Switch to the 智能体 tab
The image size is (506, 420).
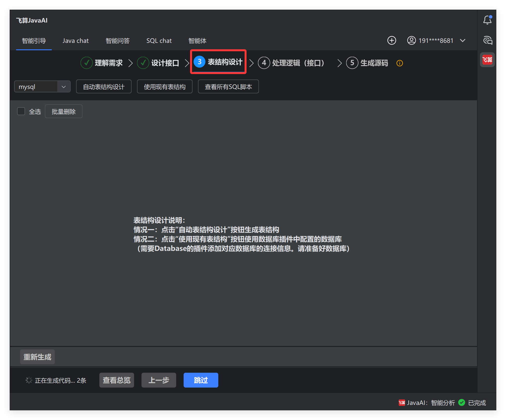coord(197,41)
